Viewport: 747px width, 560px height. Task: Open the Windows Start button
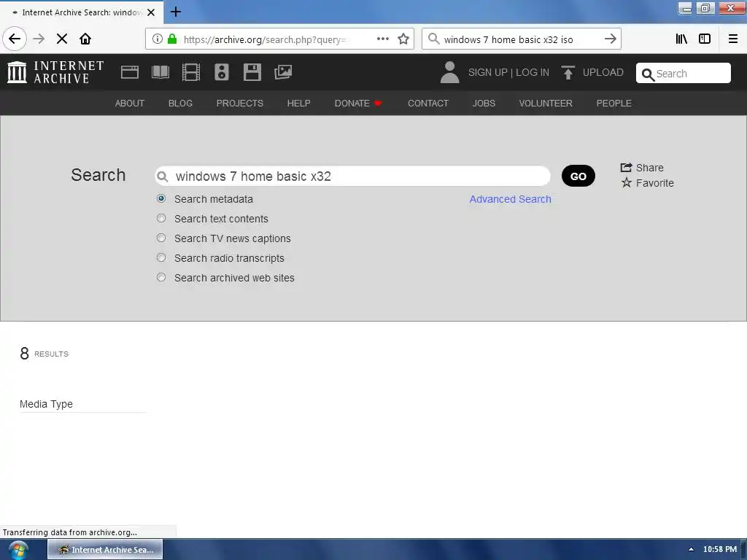[18, 550]
